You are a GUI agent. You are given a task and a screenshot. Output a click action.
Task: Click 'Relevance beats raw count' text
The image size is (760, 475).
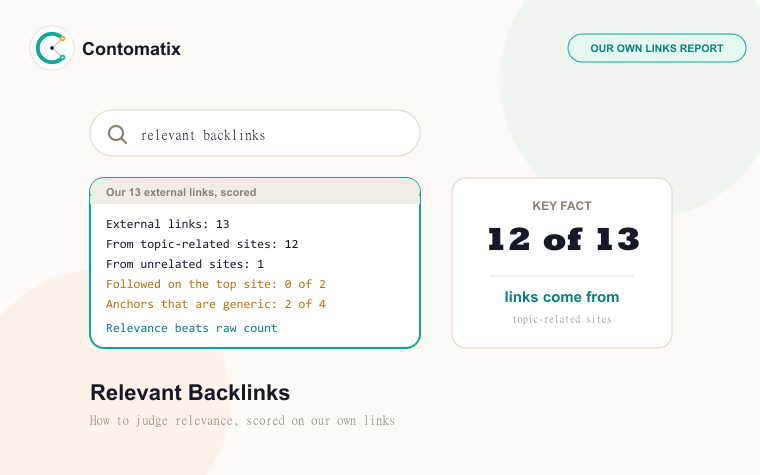click(192, 328)
